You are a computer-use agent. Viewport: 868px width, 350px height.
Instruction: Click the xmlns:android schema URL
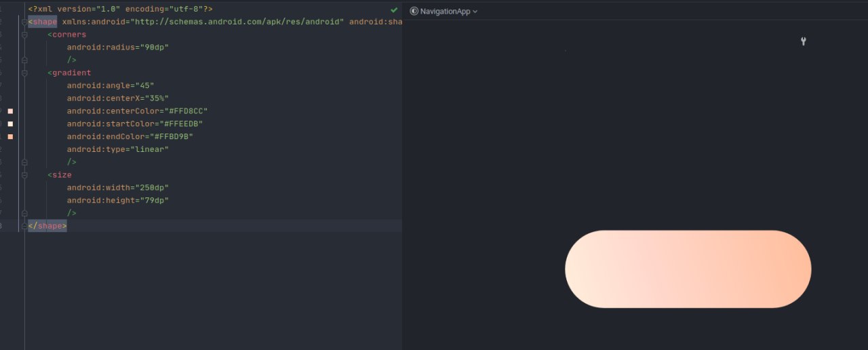pyautogui.click(x=237, y=22)
